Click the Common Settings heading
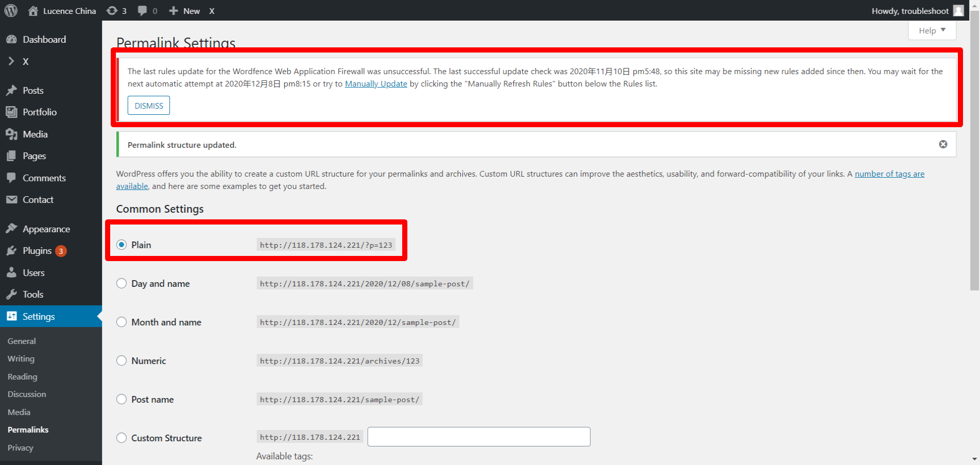The height and width of the screenshot is (465, 980). (160, 209)
